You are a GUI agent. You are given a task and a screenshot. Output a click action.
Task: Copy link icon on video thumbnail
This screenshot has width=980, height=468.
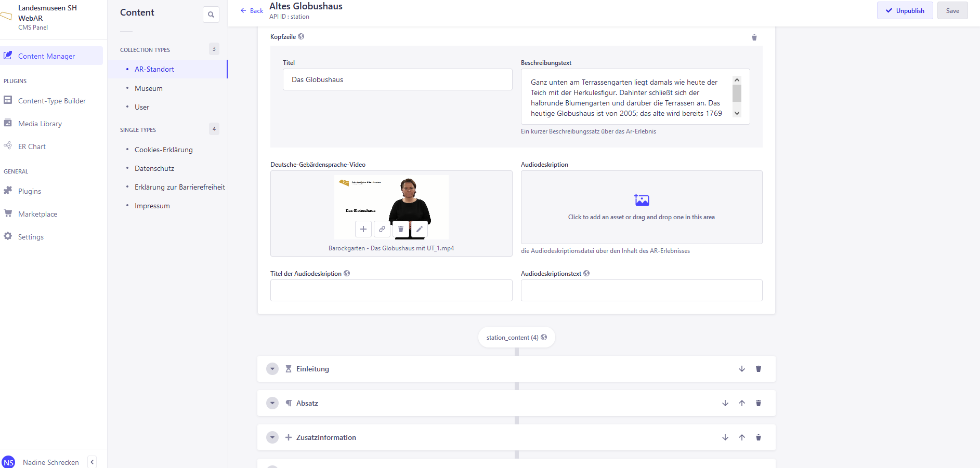(x=382, y=229)
